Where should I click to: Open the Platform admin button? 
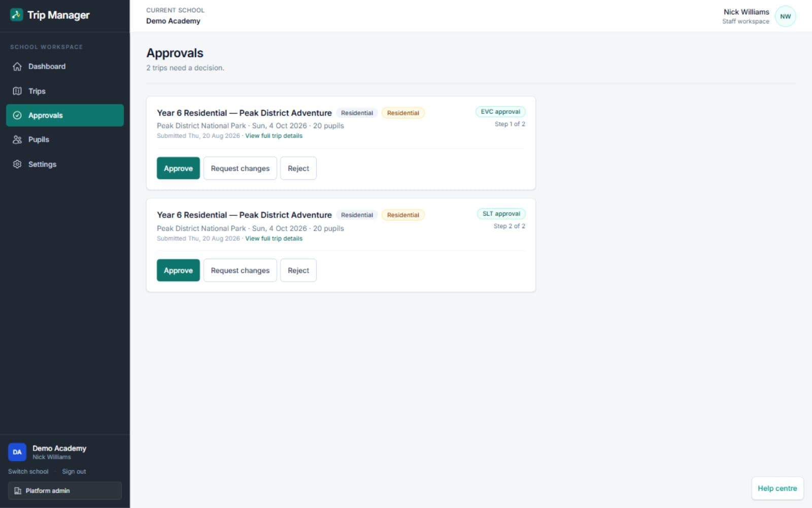click(65, 491)
